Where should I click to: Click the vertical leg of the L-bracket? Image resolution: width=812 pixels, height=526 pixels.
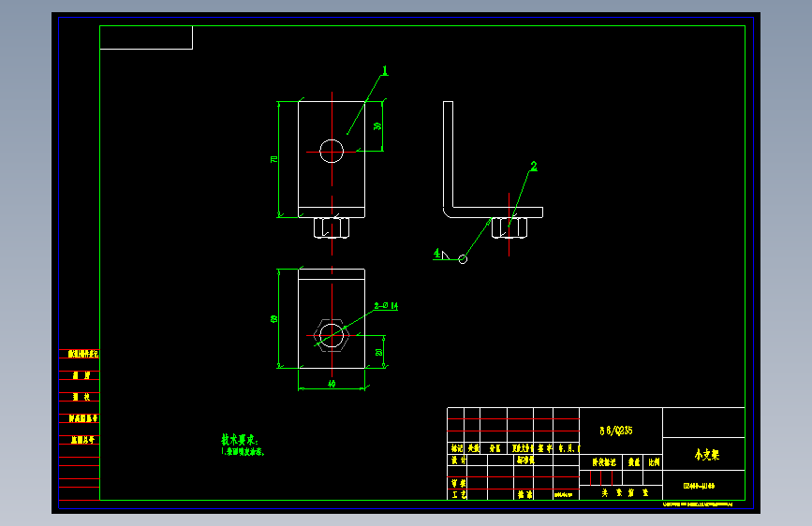(x=449, y=154)
